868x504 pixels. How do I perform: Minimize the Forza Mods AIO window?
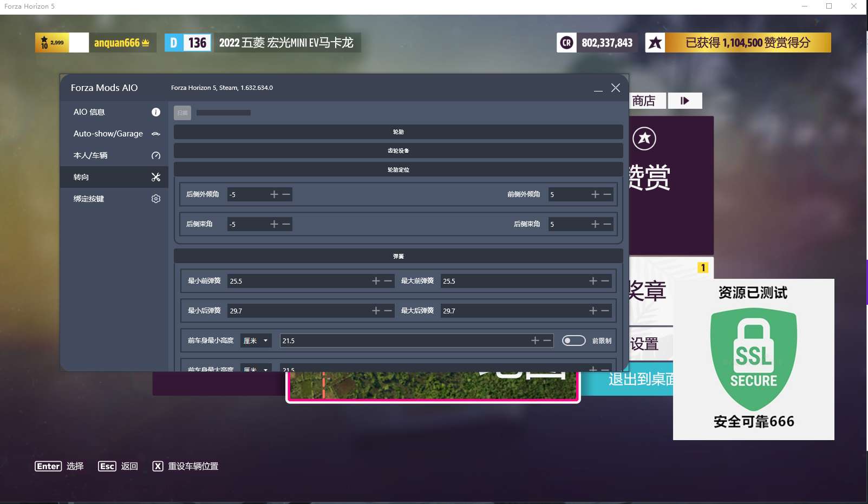click(x=598, y=88)
